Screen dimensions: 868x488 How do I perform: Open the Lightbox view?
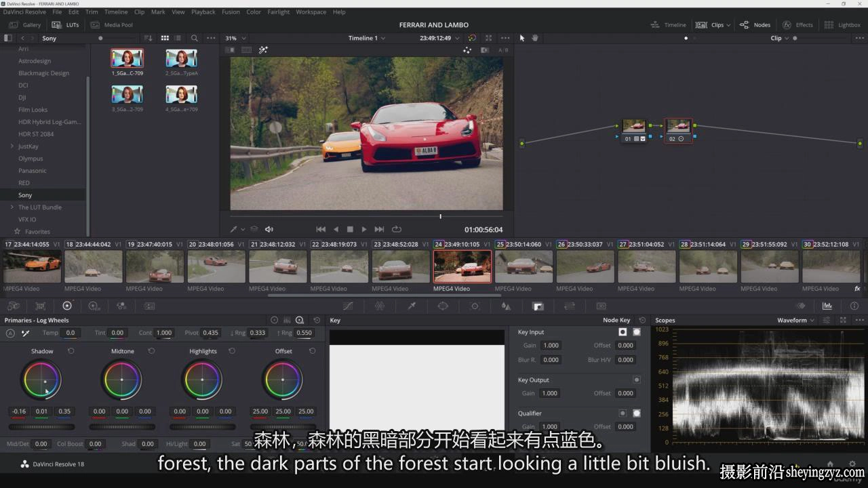click(x=842, y=24)
